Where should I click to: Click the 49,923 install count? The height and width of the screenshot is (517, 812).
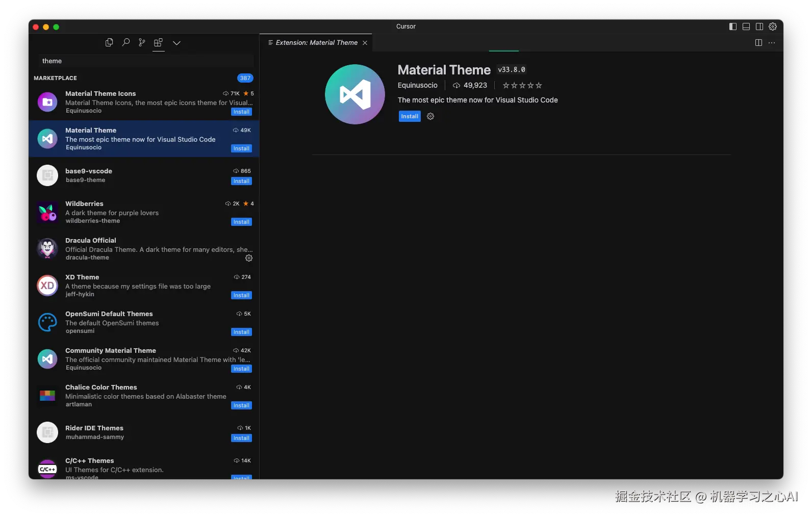click(470, 85)
